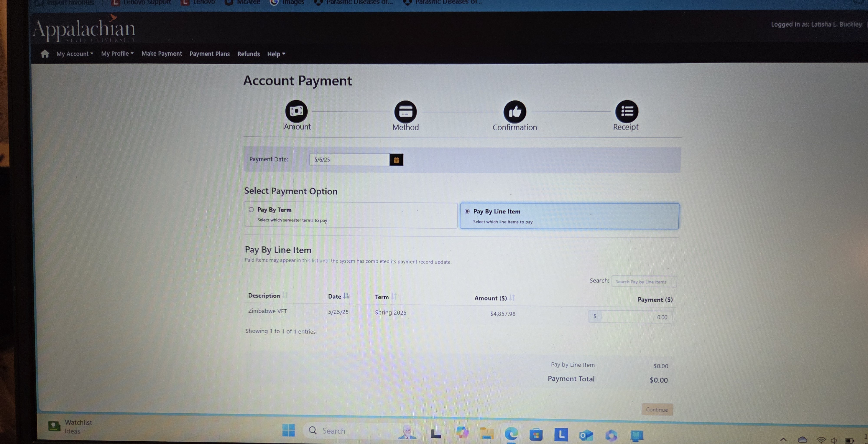
Task: Click the Home icon in navigation bar
Action: (x=45, y=54)
